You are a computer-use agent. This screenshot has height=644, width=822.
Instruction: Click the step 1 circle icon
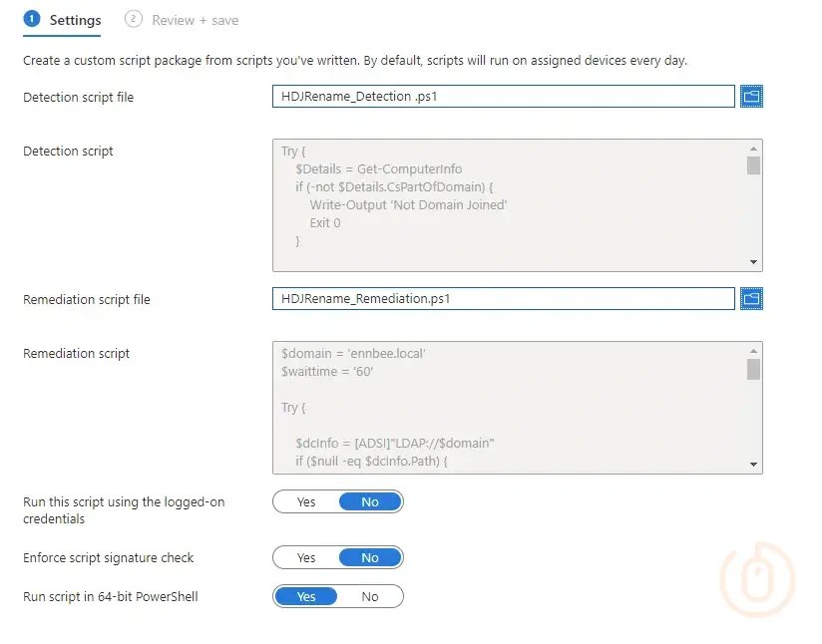click(x=31, y=19)
